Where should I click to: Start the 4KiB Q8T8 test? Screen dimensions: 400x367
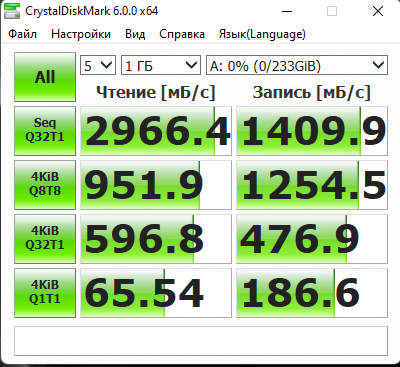click(45, 185)
